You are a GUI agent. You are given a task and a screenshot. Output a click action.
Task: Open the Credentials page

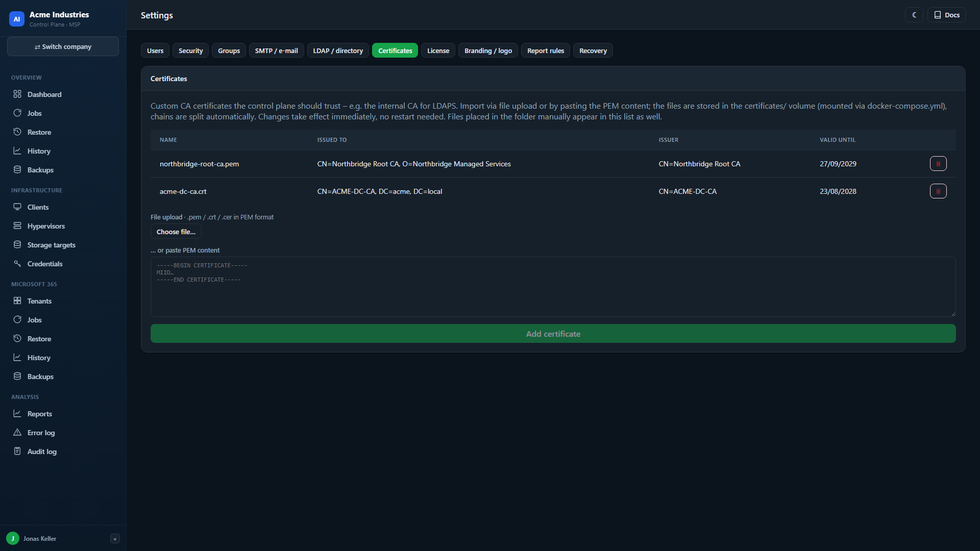tap(63, 264)
